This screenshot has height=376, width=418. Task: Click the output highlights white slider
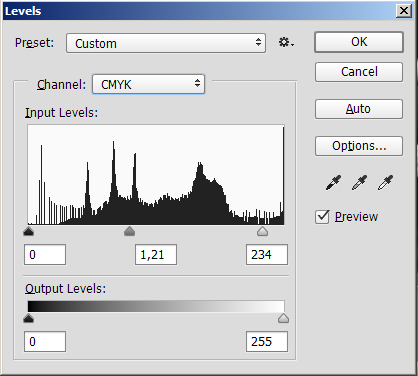pyautogui.click(x=283, y=318)
